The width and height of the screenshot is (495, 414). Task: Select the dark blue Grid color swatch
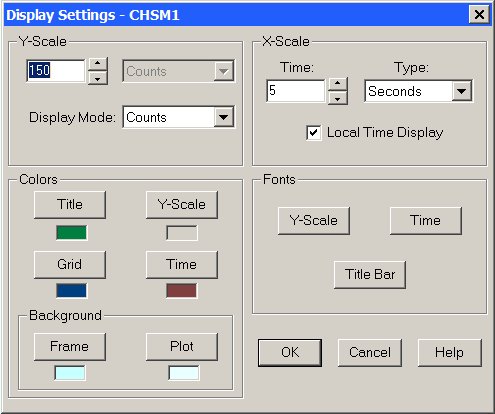tap(72, 290)
